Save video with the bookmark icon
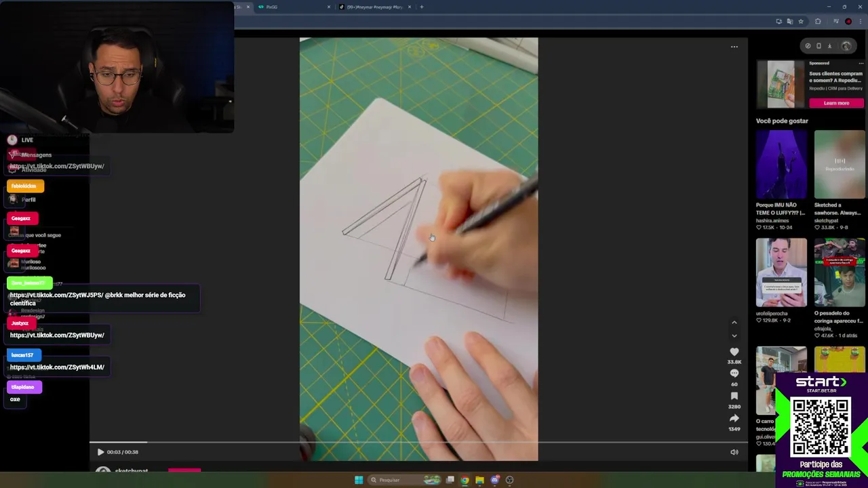This screenshot has width=868, height=488. pyautogui.click(x=734, y=396)
